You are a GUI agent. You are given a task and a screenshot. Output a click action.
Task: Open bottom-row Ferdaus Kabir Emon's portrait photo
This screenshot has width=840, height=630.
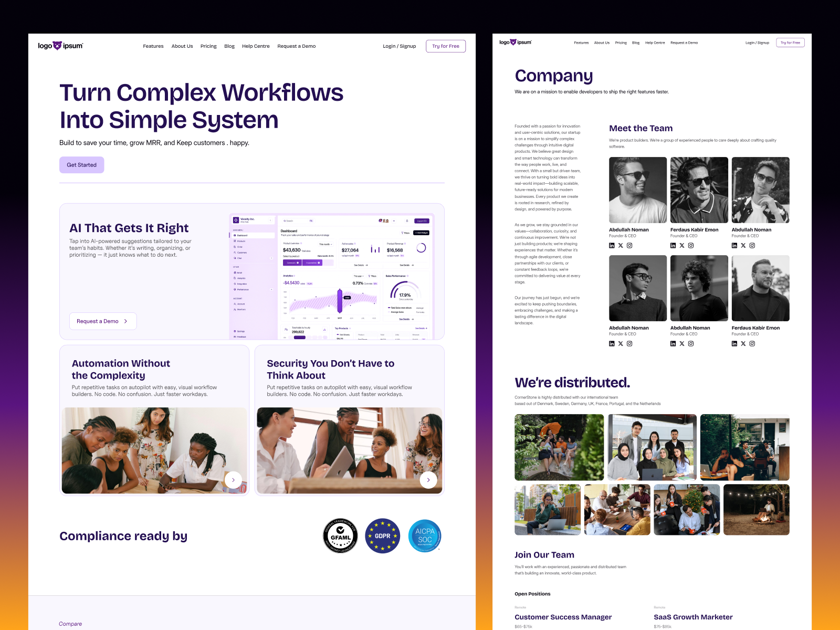[x=761, y=288]
